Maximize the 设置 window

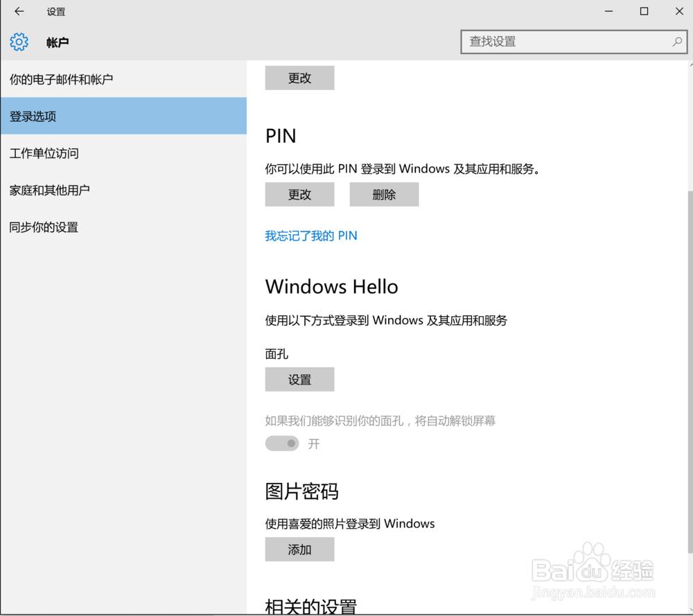[644, 12]
